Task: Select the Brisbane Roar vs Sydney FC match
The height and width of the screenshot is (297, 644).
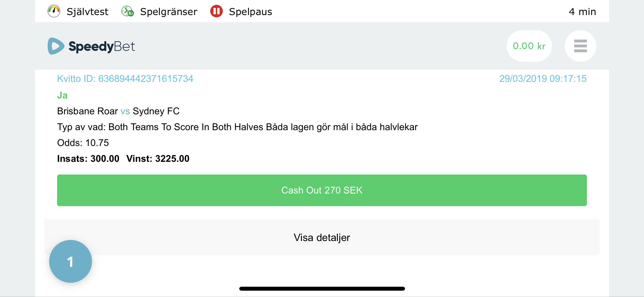Action: [x=118, y=111]
